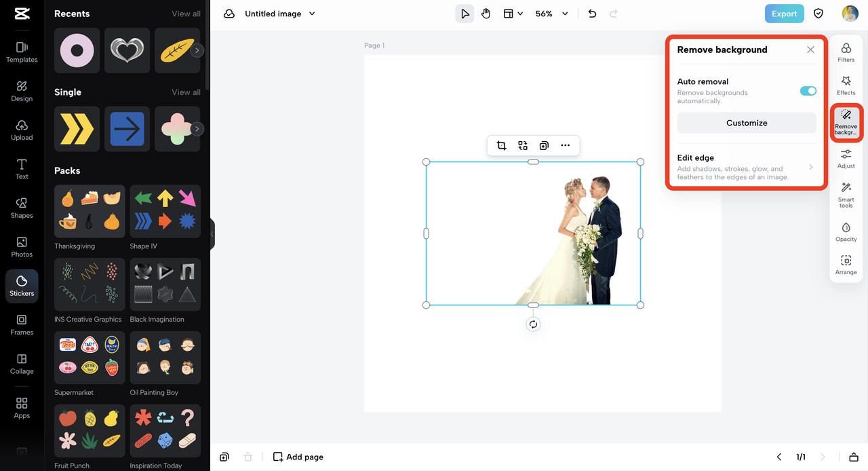Click the cloud save status icon
Image resolution: width=868 pixels, height=471 pixels.
coord(229,14)
